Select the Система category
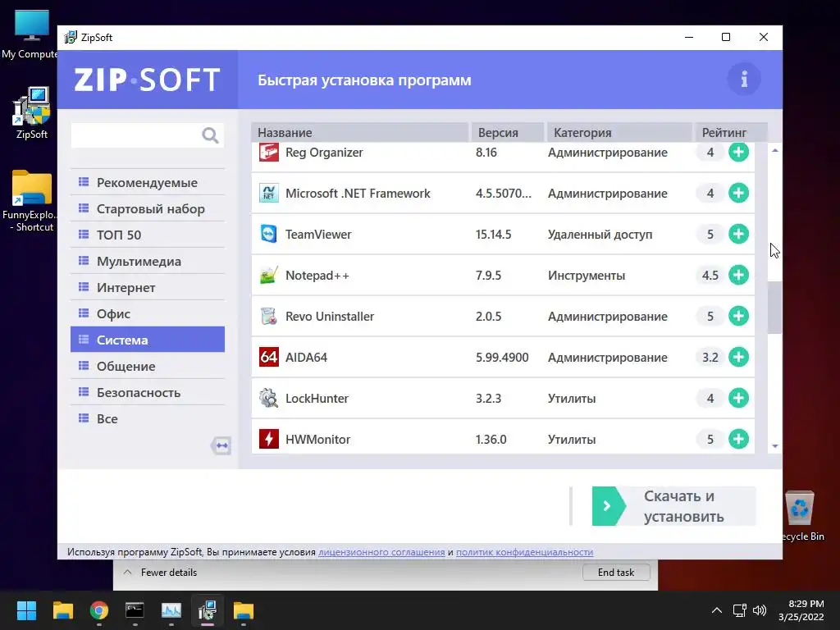Image resolution: width=840 pixels, height=630 pixels. tap(148, 340)
